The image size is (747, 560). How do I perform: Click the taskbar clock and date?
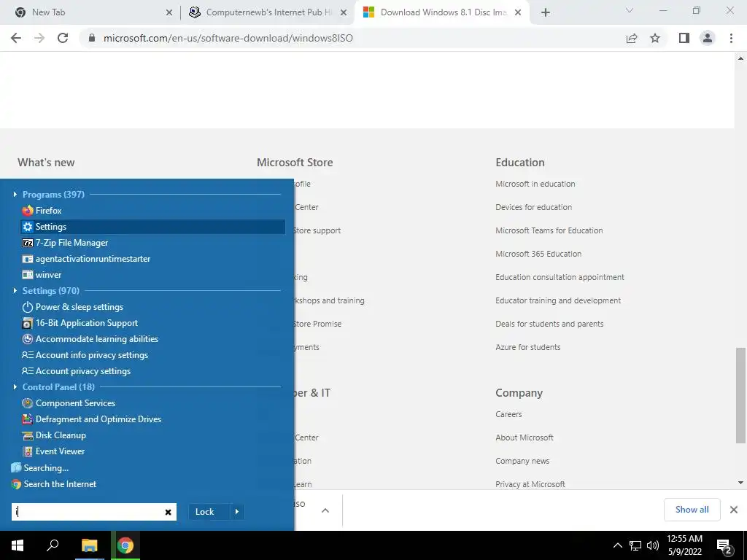tap(684, 545)
